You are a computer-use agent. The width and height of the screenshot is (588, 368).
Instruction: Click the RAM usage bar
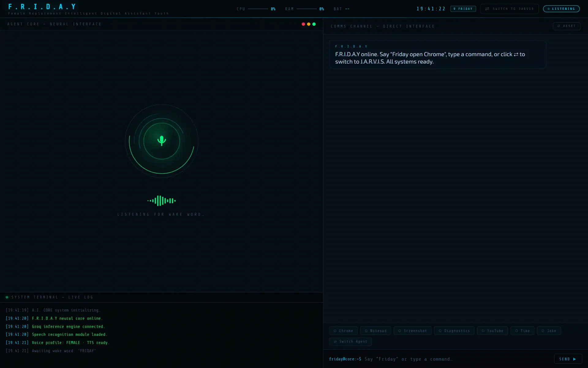(x=307, y=9)
